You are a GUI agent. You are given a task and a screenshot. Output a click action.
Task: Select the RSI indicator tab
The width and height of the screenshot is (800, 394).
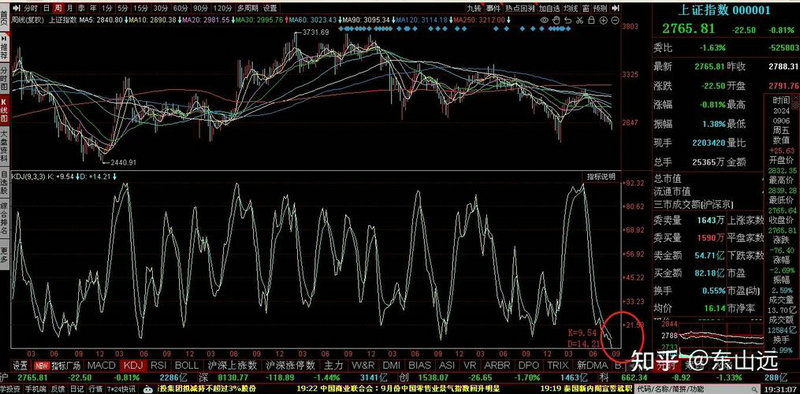coord(158,365)
